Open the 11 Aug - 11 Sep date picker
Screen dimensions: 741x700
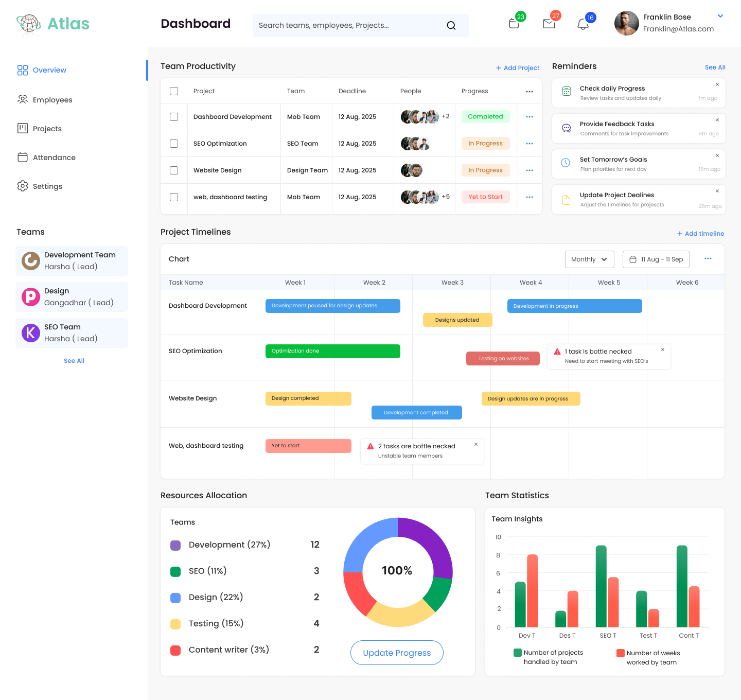pyautogui.click(x=656, y=259)
